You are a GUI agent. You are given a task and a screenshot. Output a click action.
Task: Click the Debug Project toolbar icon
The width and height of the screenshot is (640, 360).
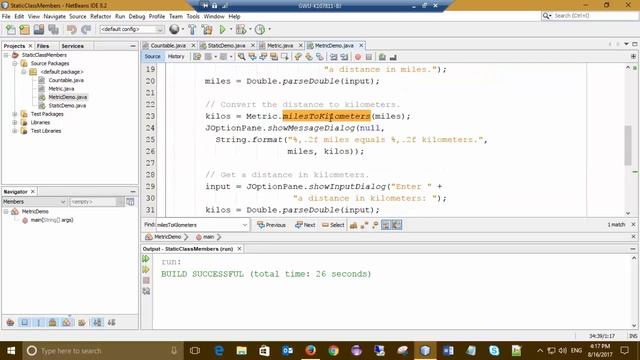point(241,29)
